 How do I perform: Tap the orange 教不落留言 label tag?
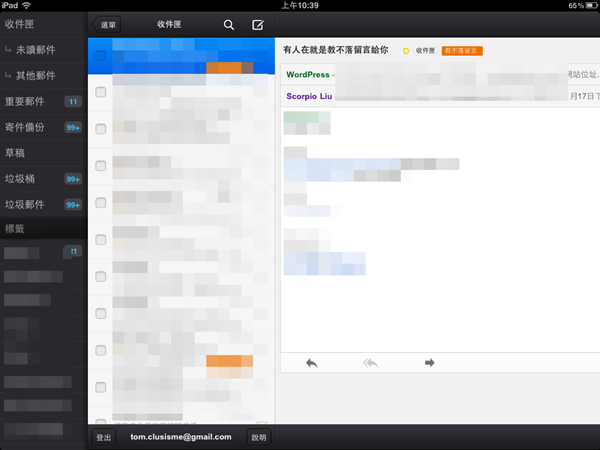click(x=462, y=50)
